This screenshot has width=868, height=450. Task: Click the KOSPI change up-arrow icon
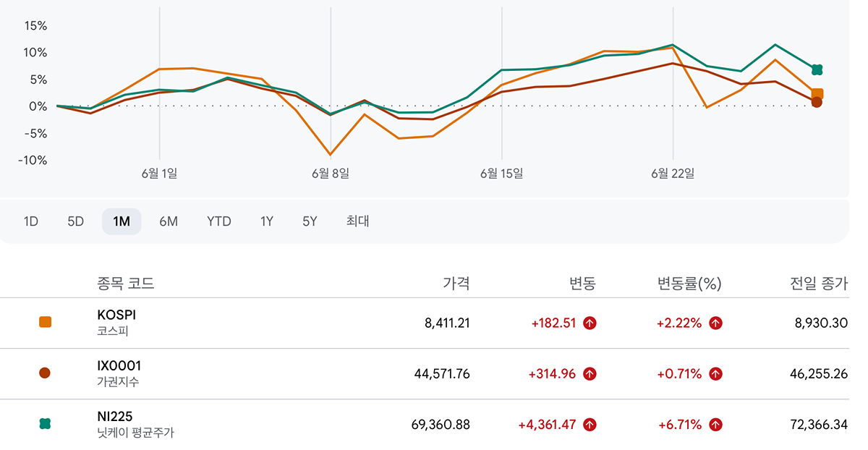[590, 323]
